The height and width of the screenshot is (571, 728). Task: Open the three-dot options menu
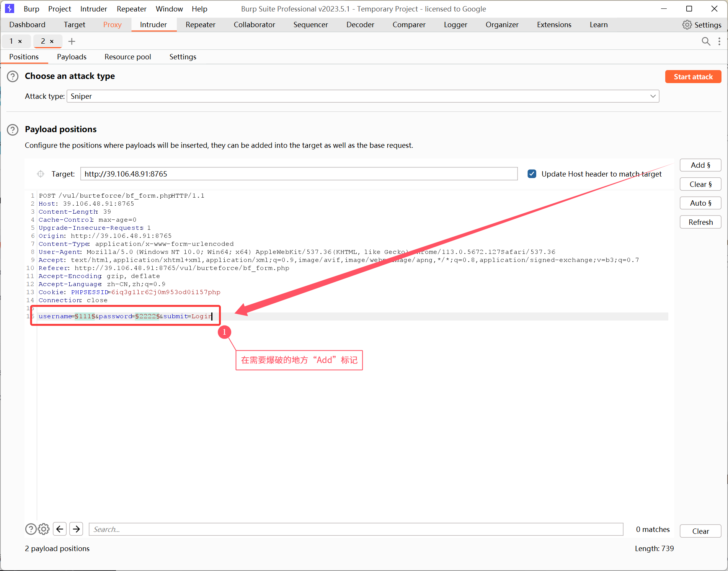coord(720,41)
